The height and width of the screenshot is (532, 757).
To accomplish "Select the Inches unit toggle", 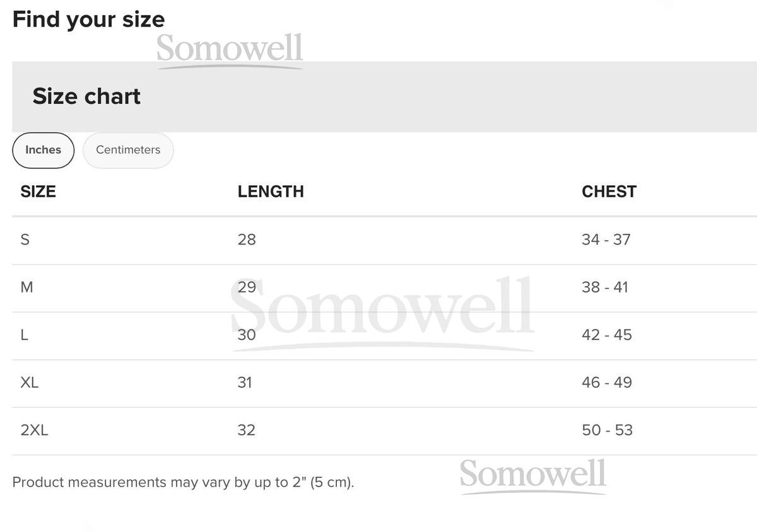I will click(43, 150).
